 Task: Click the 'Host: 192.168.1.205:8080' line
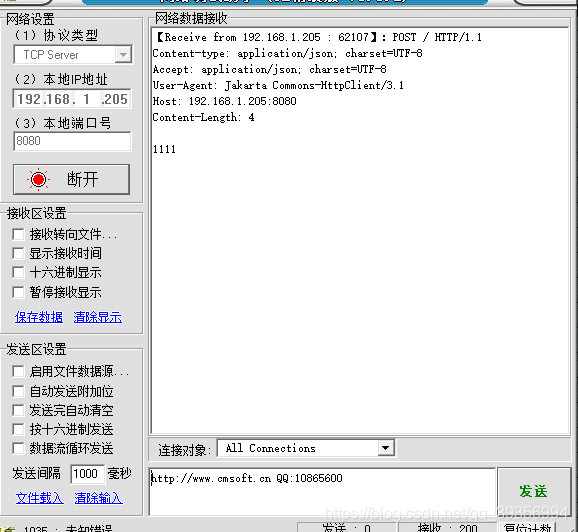pos(224,101)
